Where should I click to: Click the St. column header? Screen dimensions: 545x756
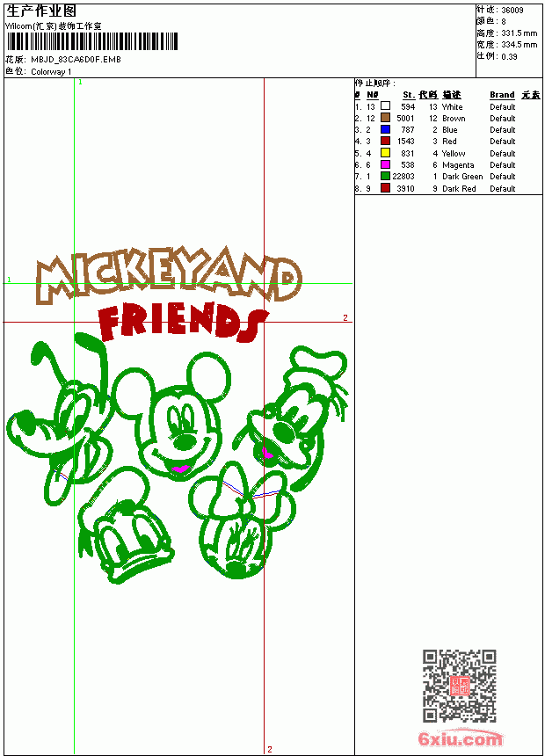(409, 95)
